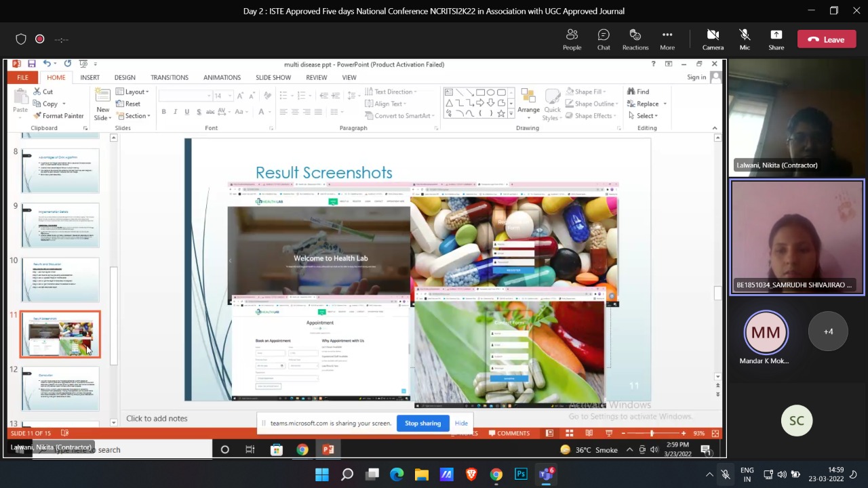Click Reset slide in the Slides group
The height and width of the screenshot is (488, 868).
pos(128,104)
